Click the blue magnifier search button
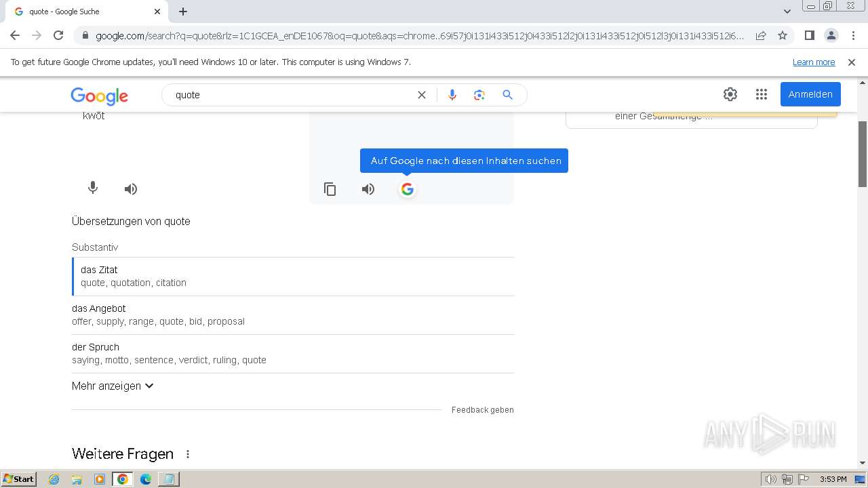868x488 pixels. click(507, 95)
